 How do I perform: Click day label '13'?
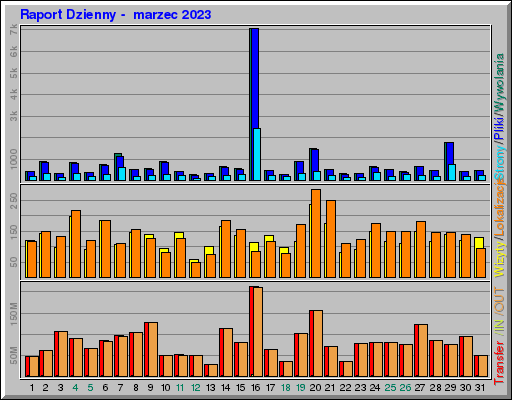point(210,388)
